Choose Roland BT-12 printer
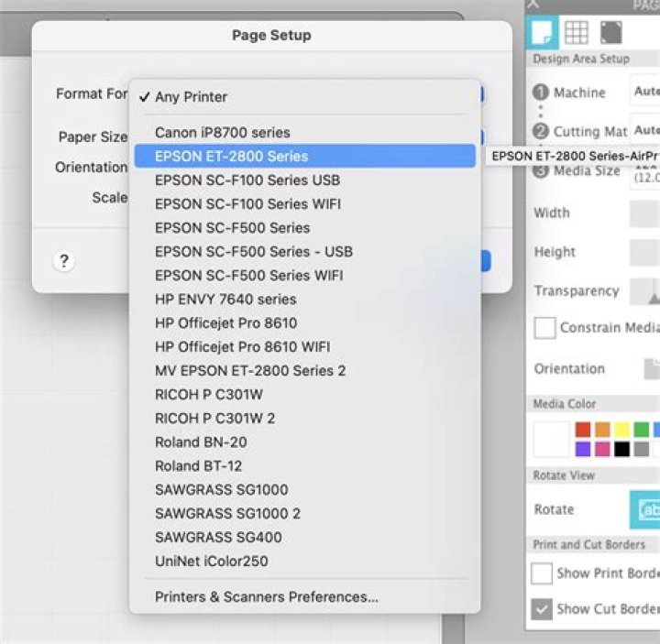The width and height of the screenshot is (660, 644). pyautogui.click(x=304, y=466)
